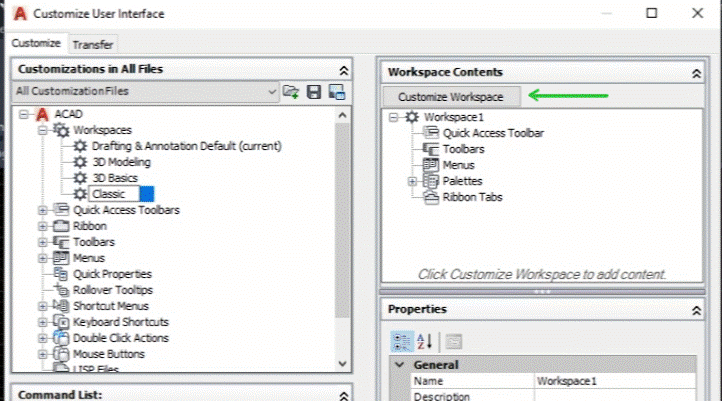Screen dimensions: 722x401
Task: Click the Mouse Buttons icon
Action: (x=61, y=354)
